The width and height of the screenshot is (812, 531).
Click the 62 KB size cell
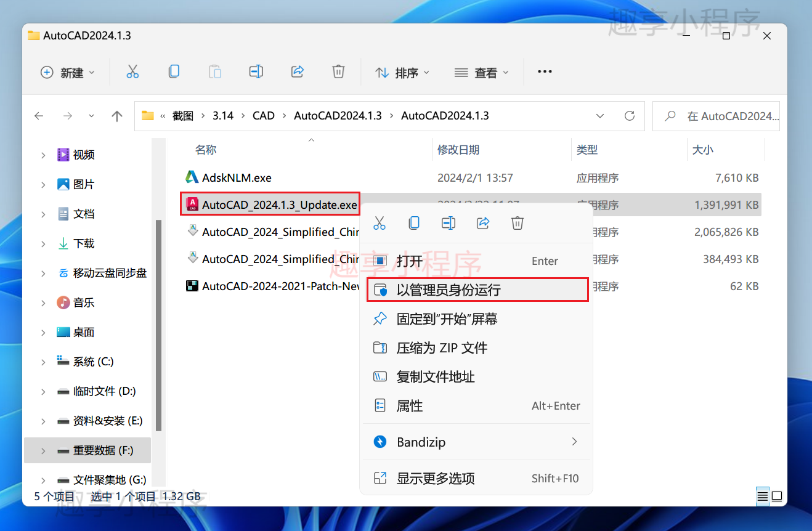(x=744, y=286)
